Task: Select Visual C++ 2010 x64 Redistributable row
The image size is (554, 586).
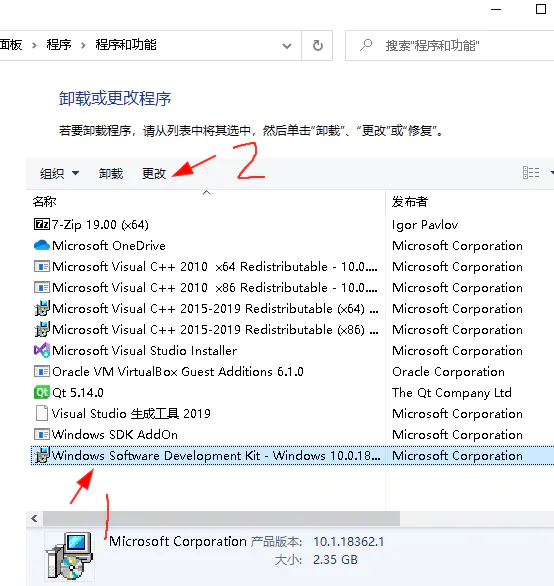Action: (x=293, y=266)
